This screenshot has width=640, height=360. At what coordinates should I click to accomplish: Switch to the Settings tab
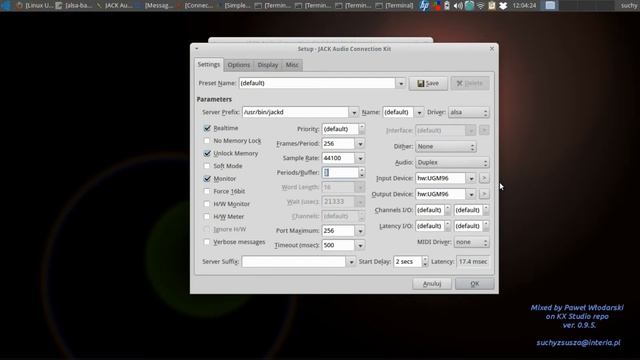click(209, 64)
